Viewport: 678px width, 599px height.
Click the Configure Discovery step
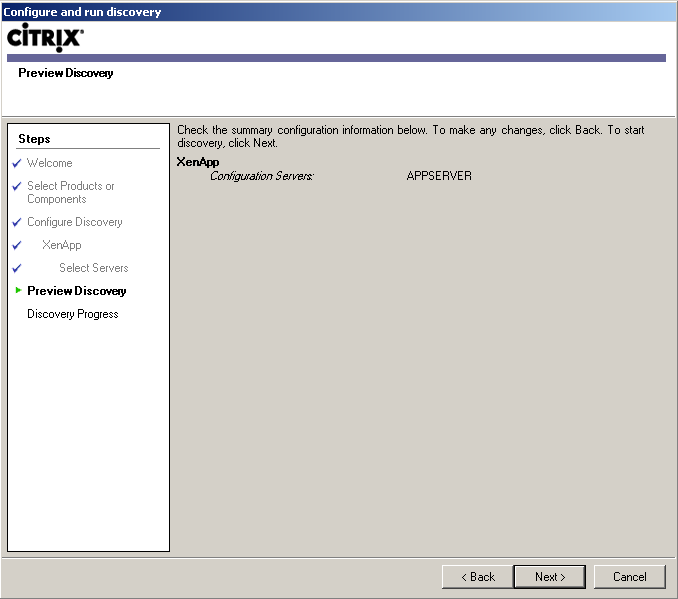point(75,222)
